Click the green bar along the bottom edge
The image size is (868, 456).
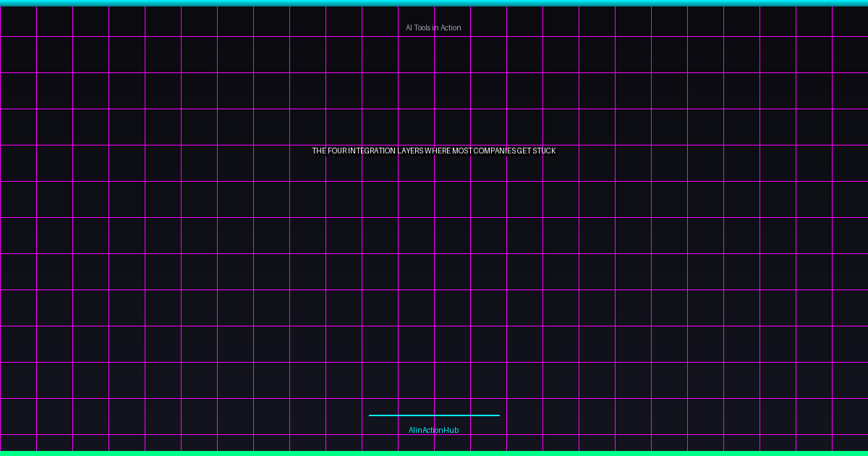pos(434,453)
